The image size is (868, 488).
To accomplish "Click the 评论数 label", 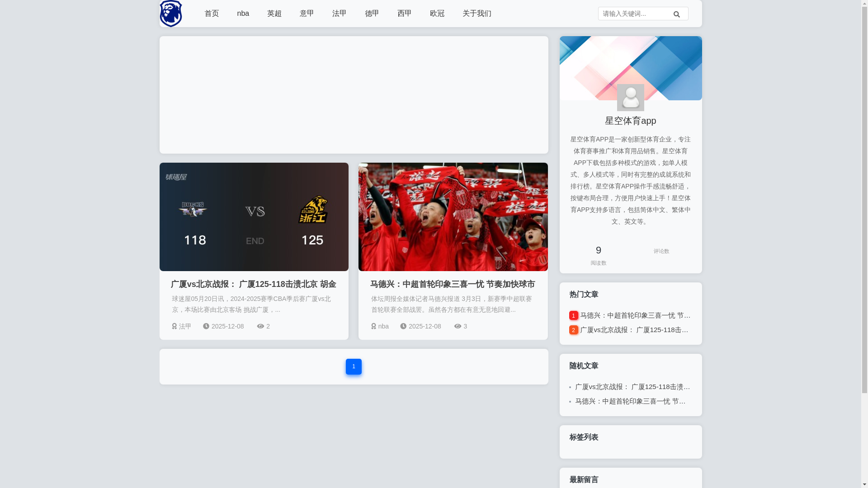I will point(661,251).
